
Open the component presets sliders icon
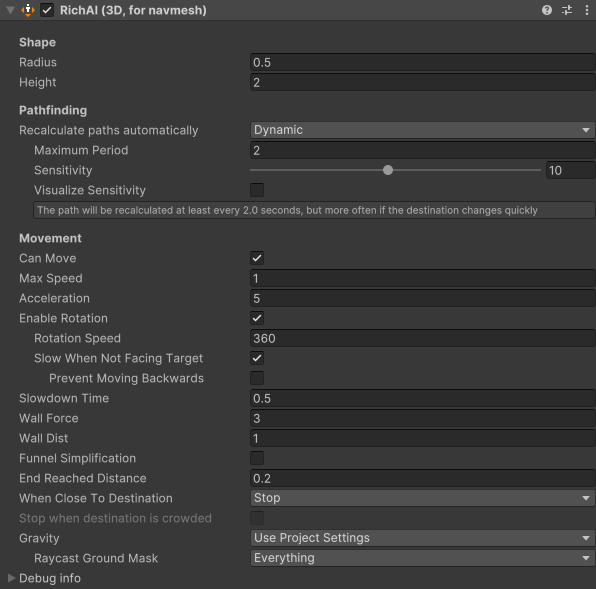567,10
